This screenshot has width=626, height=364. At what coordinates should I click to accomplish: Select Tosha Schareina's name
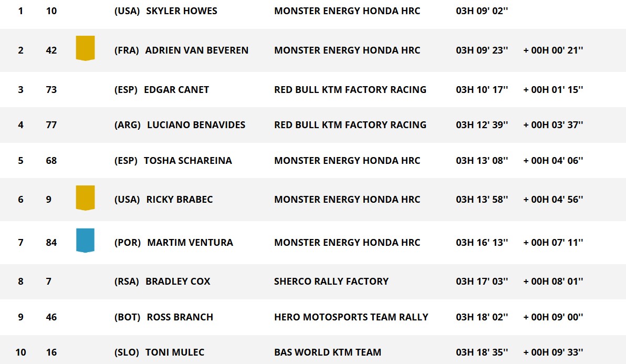point(187,161)
